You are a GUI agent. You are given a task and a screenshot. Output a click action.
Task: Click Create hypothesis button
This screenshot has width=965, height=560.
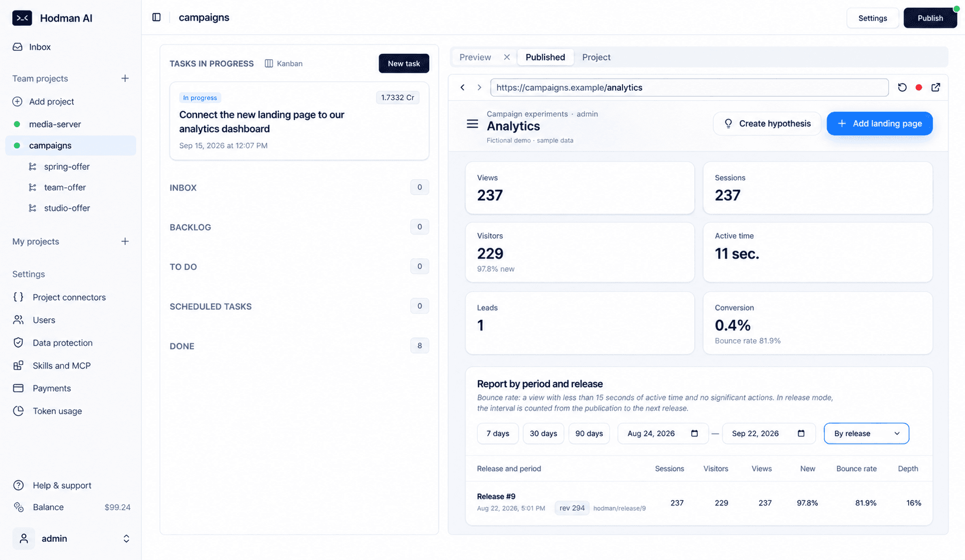click(767, 124)
